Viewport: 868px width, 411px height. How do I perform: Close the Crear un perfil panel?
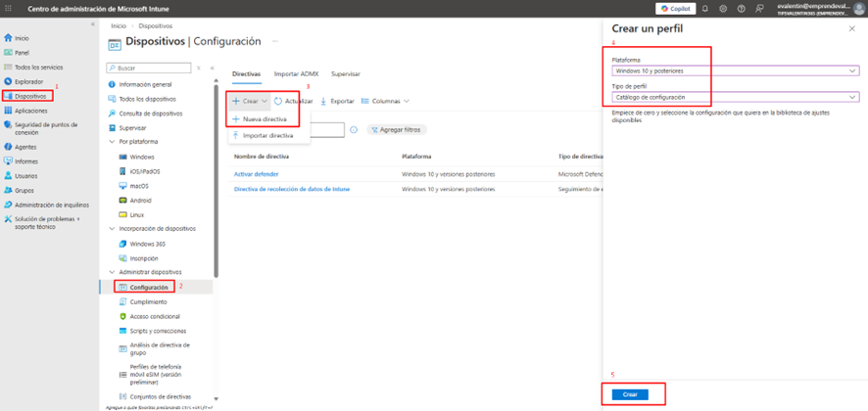[x=850, y=29]
